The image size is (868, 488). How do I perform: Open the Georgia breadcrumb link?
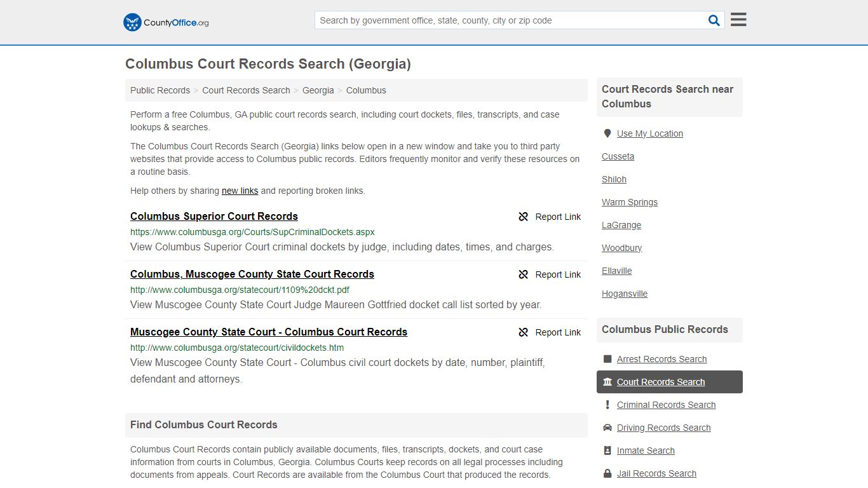(x=318, y=90)
